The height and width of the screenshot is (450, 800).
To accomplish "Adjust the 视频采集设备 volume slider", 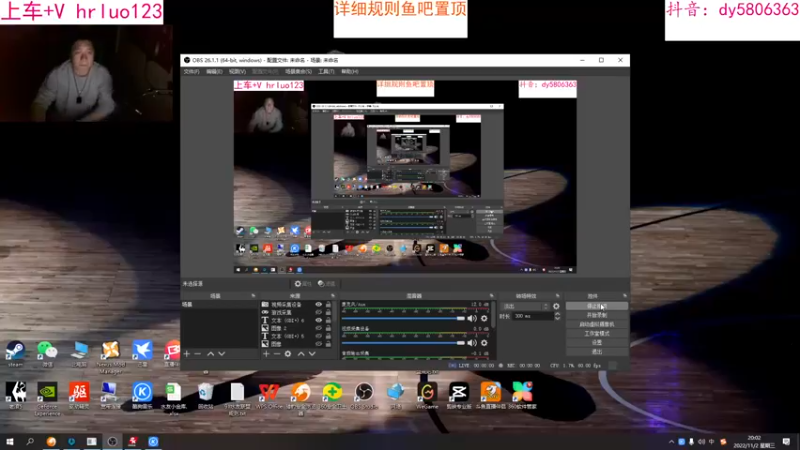I will tap(404, 343).
